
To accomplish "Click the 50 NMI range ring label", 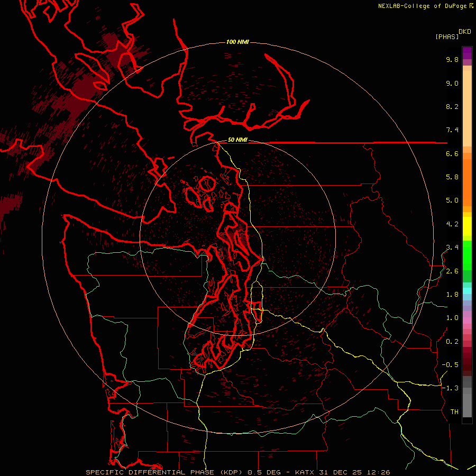I will click(237, 140).
